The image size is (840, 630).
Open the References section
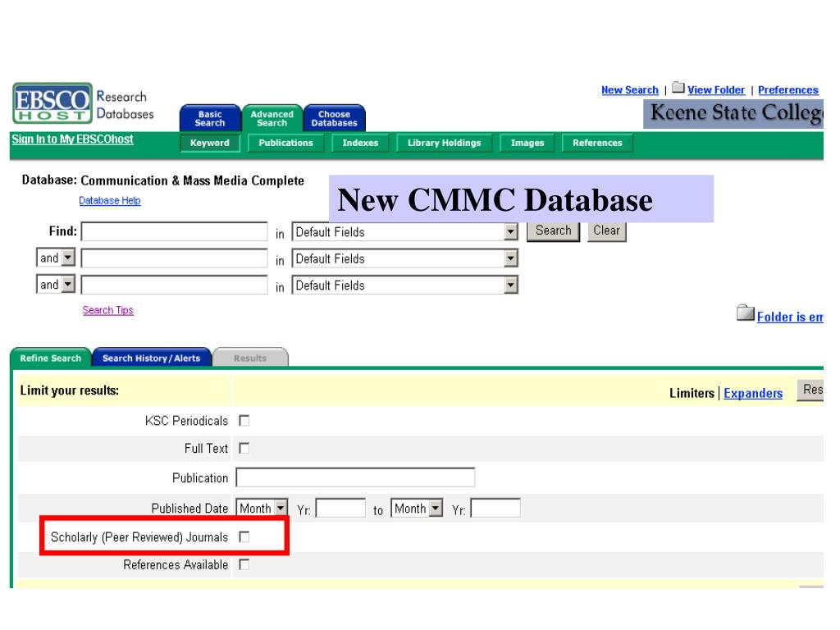pos(597,143)
